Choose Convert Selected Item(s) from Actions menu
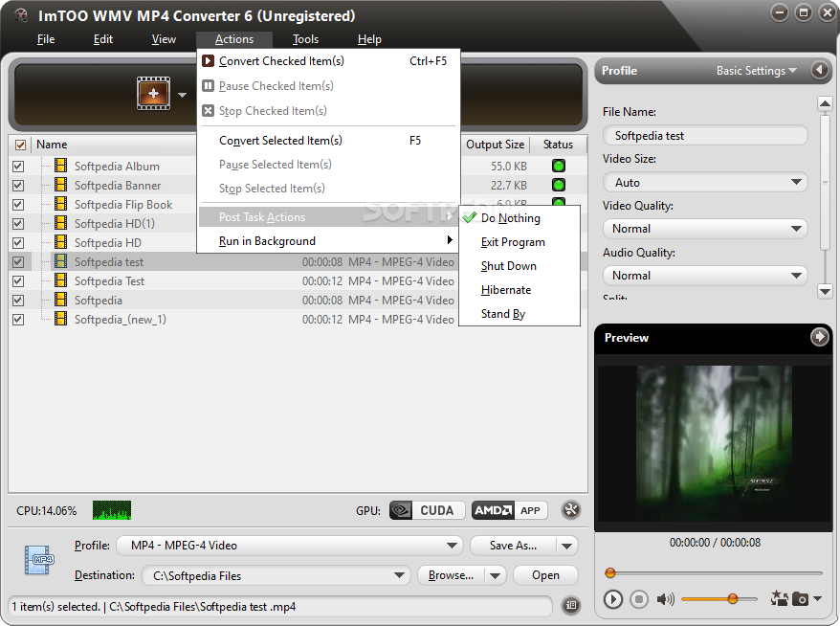This screenshot has width=840, height=626. pyautogui.click(x=328, y=141)
